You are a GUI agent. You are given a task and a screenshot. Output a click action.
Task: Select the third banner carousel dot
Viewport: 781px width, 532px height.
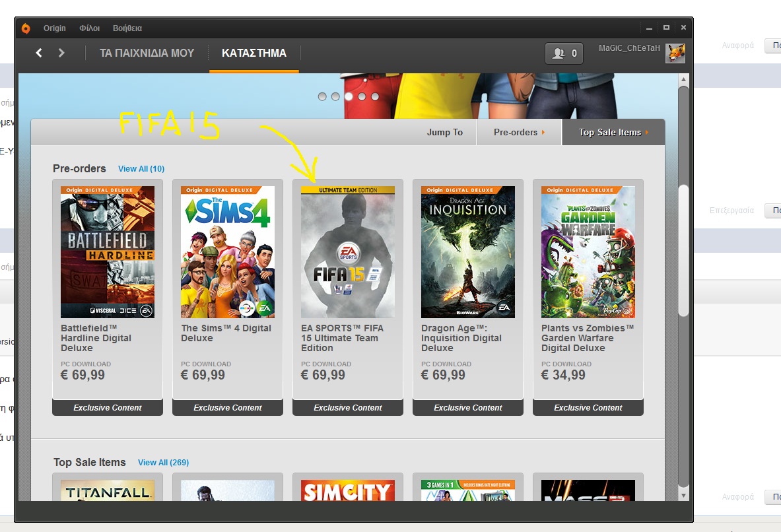(349, 96)
